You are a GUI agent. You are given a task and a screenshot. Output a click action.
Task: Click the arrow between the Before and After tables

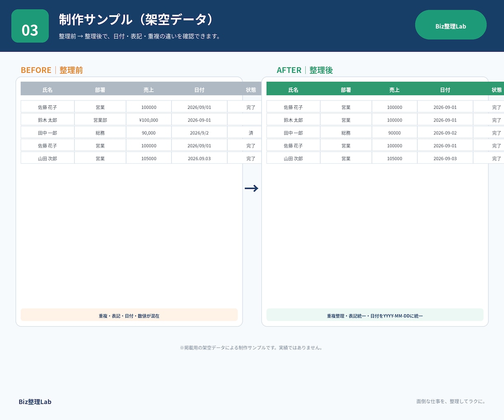click(252, 189)
